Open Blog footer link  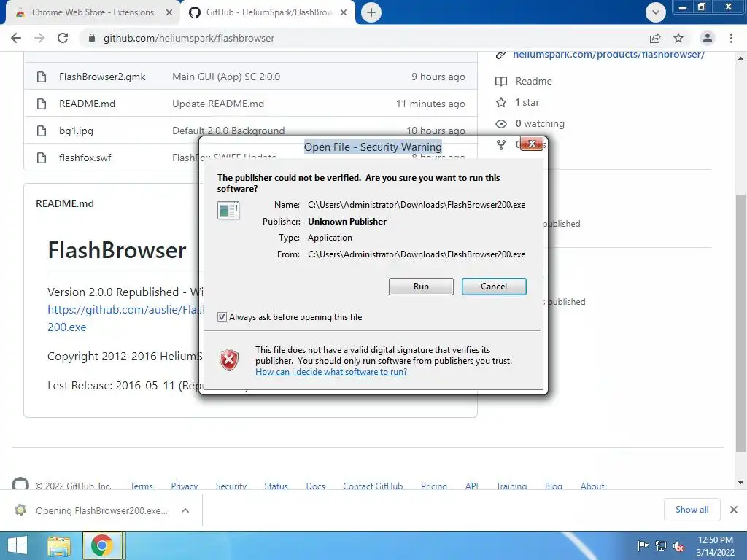pyautogui.click(x=554, y=486)
